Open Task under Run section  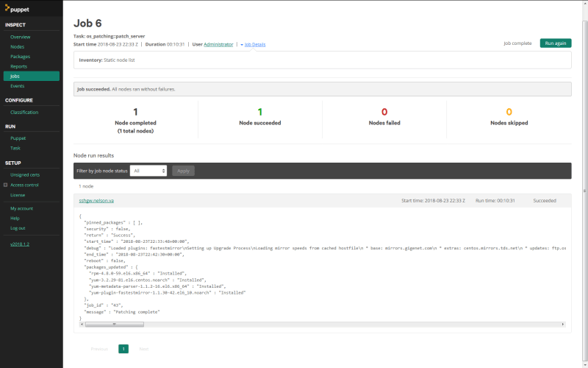tap(15, 148)
